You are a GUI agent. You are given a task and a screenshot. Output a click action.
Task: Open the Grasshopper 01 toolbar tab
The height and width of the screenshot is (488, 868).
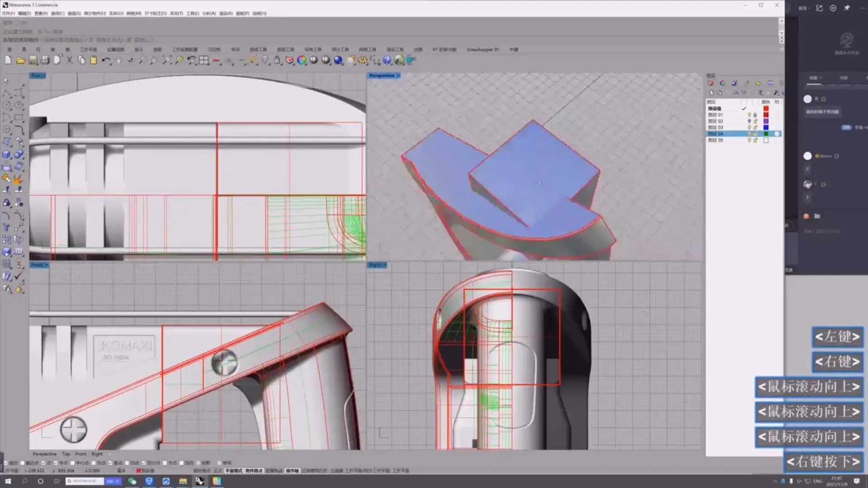point(482,49)
